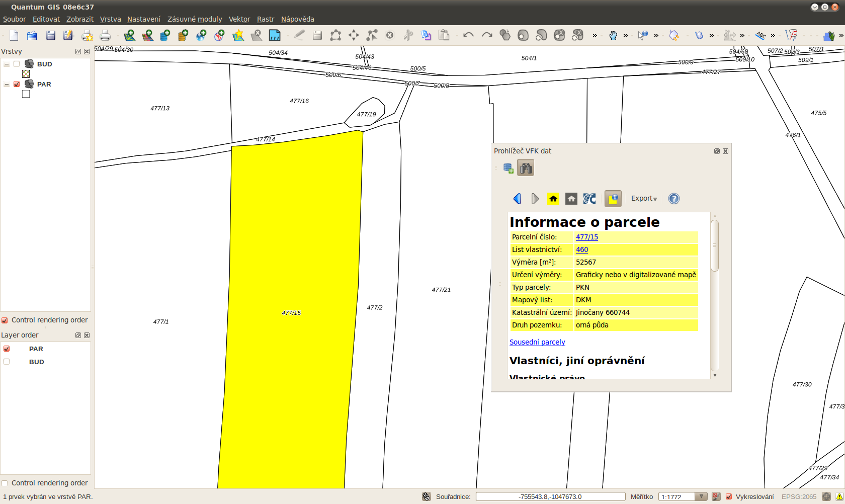The image size is (845, 504).
Task: Click the PAR layer symbol swatch
Action: (x=26, y=94)
